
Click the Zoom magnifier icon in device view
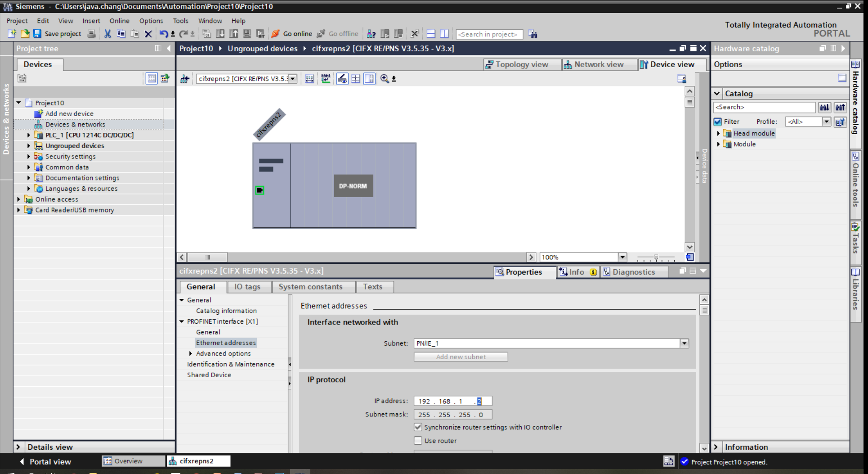pos(385,79)
